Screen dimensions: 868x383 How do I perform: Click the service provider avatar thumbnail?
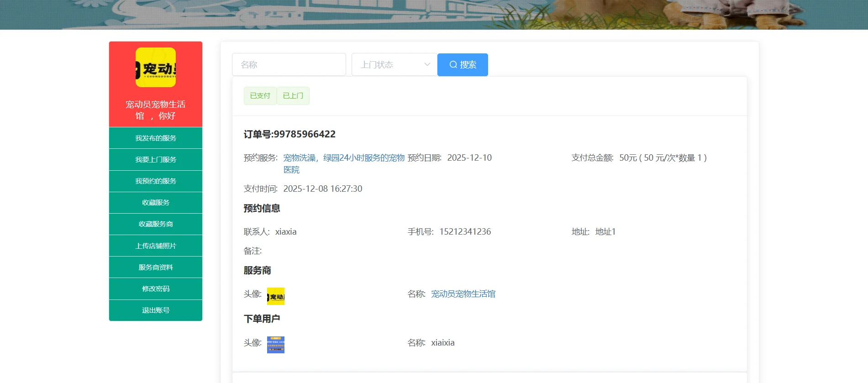276,296
